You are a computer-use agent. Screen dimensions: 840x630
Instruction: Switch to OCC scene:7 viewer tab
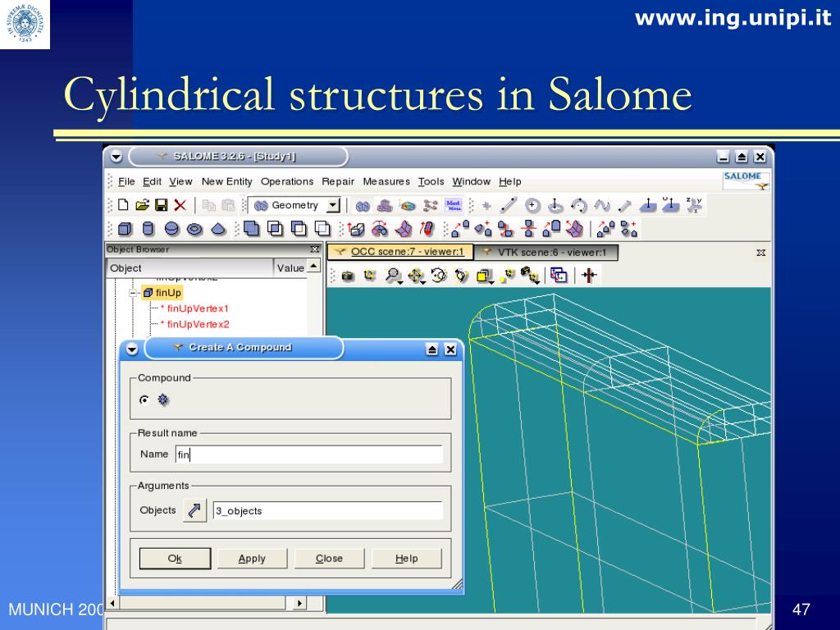(400, 252)
